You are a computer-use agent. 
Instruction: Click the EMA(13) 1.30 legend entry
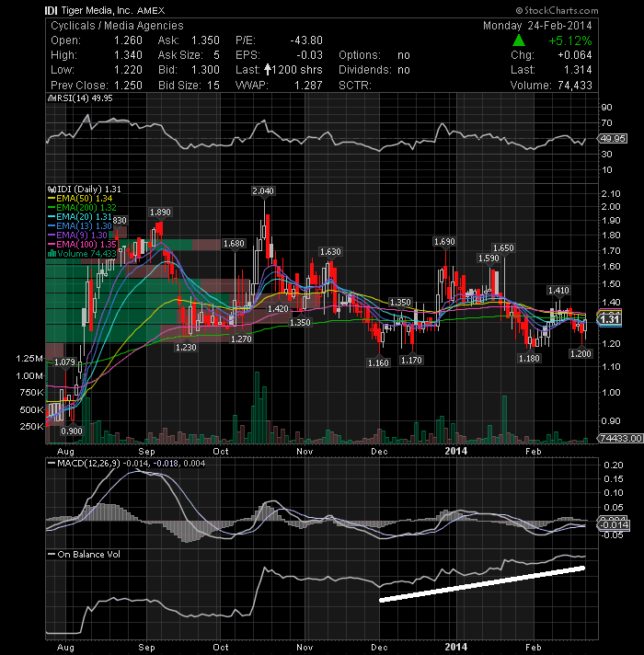point(80,226)
